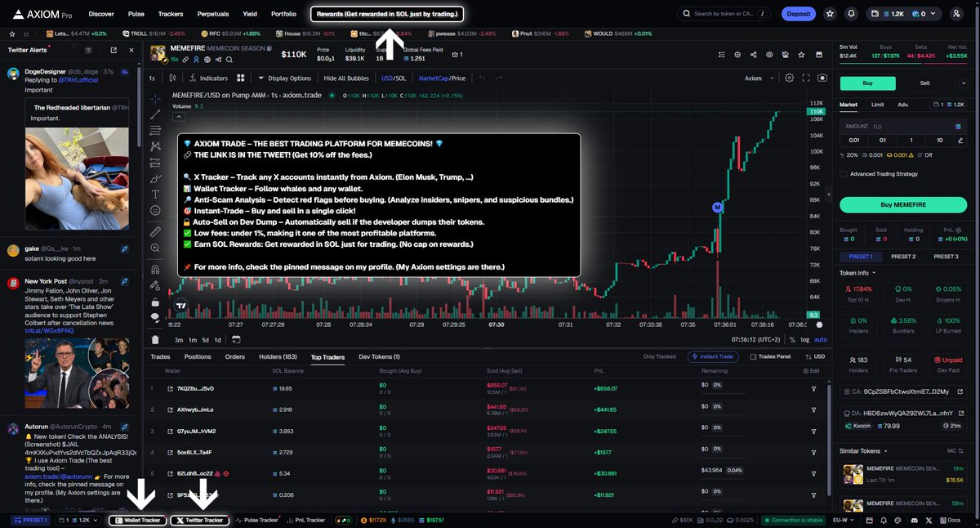
Task: Click the search magnifier icon
Action: 685,14
